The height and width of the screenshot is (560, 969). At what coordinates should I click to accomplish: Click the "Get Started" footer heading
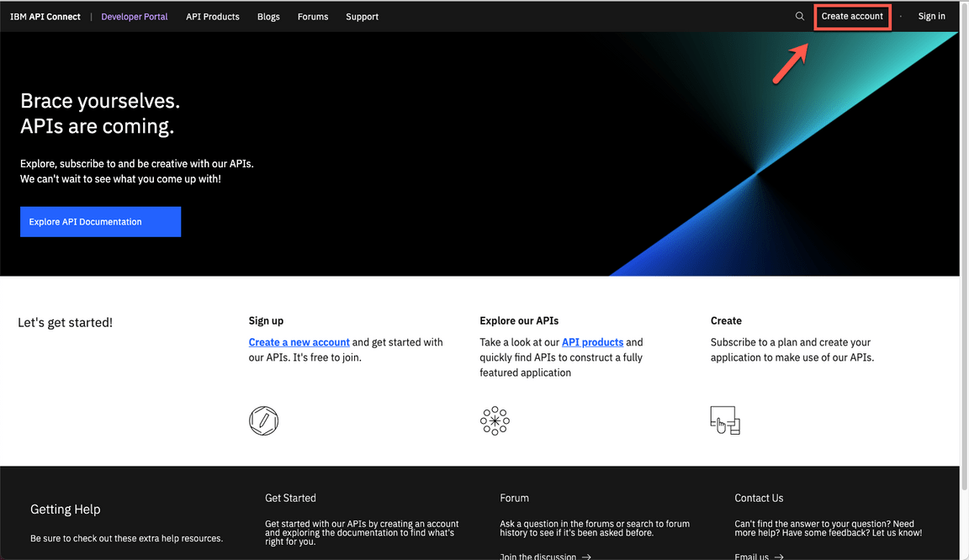point(290,498)
